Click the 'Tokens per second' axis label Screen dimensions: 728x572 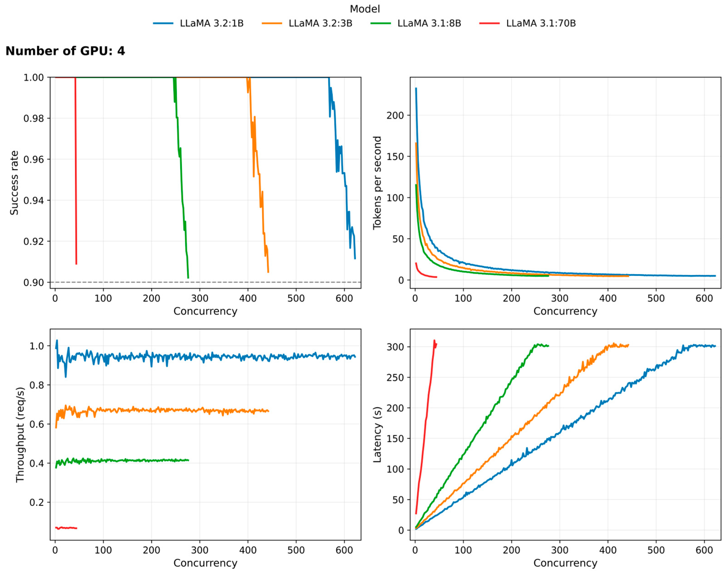pyautogui.click(x=377, y=183)
